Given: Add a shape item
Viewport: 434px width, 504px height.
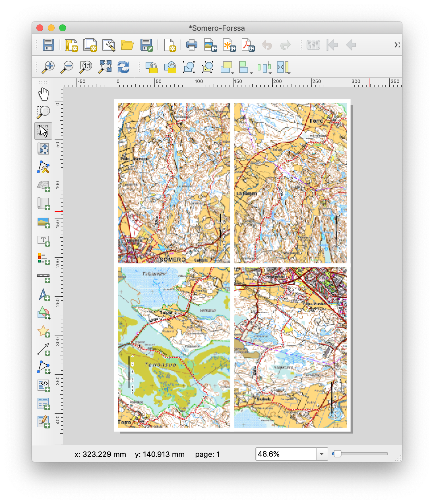Looking at the screenshot, I should pos(44,313).
